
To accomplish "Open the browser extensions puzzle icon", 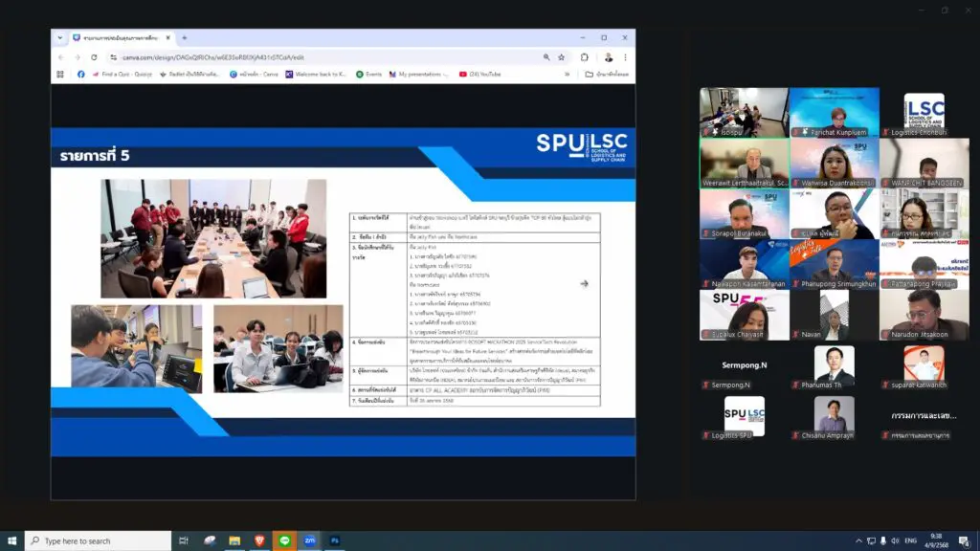I will coord(584,57).
